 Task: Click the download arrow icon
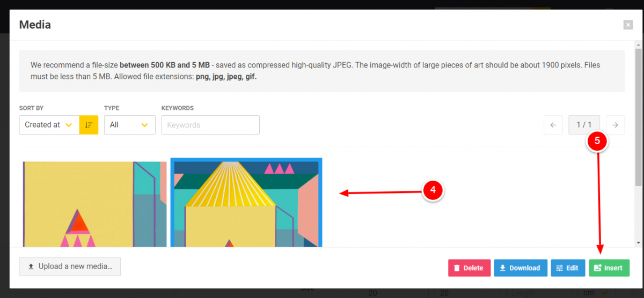pos(503,268)
